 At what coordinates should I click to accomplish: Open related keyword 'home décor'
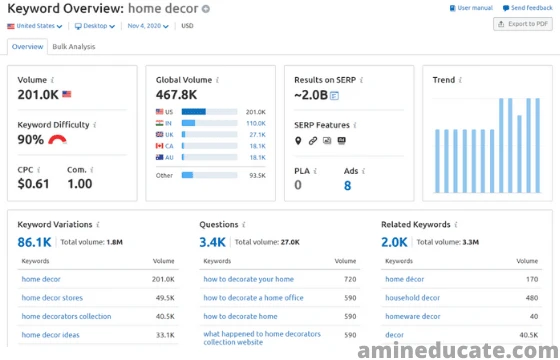405,279
